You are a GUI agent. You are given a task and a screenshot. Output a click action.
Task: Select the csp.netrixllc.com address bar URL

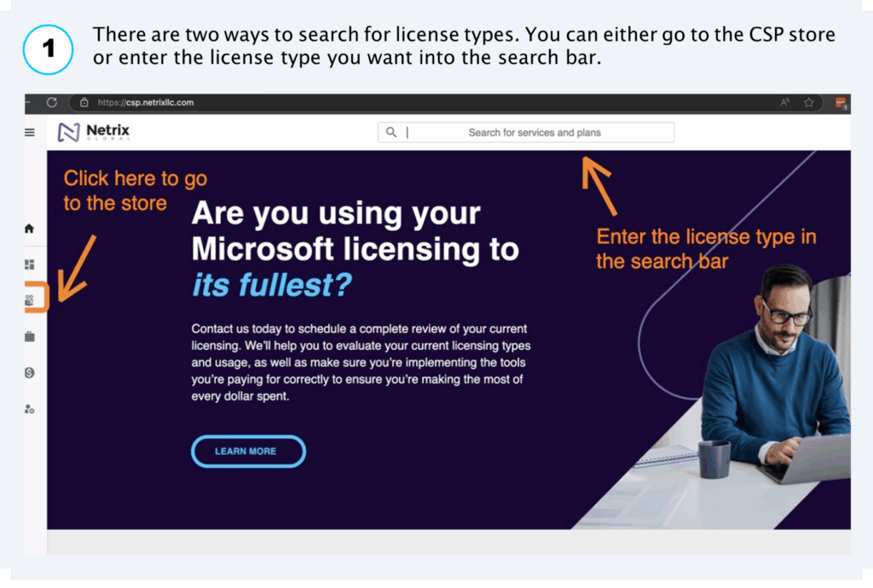click(146, 102)
